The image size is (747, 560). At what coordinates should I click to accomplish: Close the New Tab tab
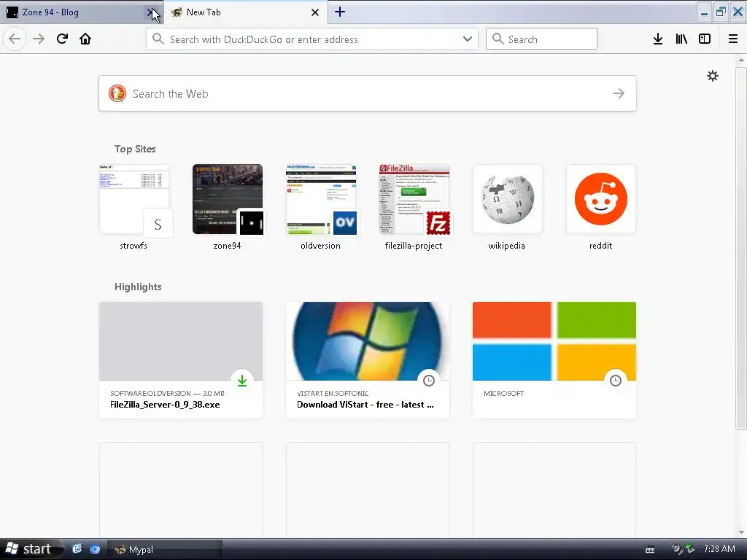coord(315,12)
